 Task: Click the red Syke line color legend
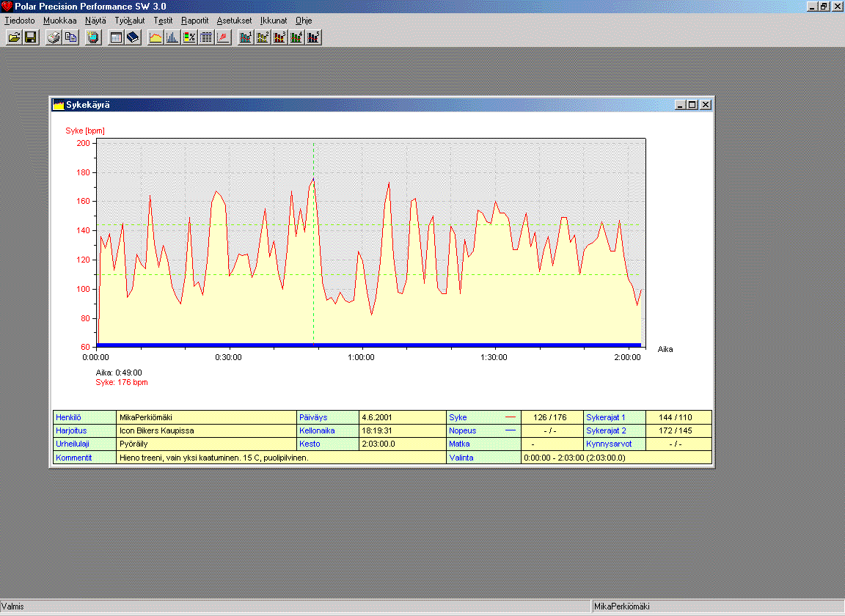[511, 417]
